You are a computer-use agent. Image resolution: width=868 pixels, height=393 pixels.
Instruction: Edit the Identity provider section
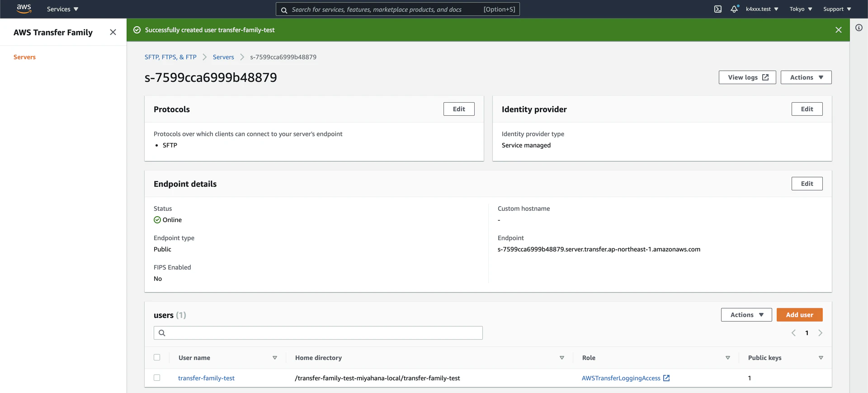tap(807, 109)
